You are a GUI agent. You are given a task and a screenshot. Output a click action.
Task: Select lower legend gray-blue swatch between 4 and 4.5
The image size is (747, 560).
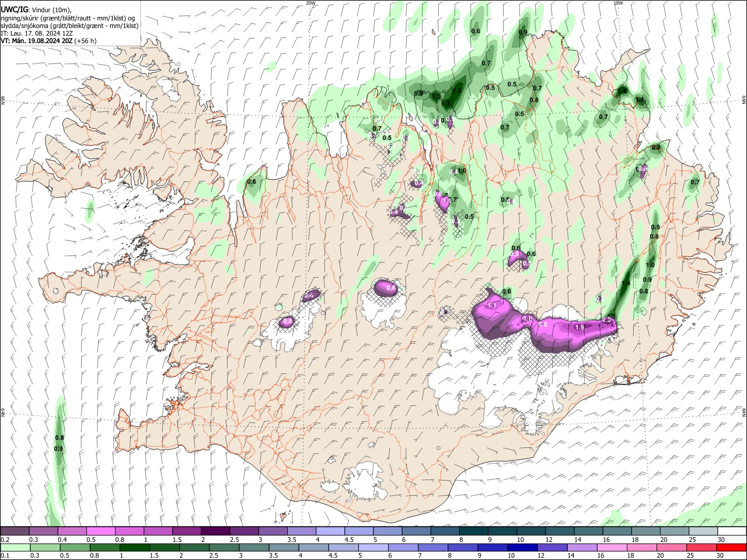pos(314,547)
